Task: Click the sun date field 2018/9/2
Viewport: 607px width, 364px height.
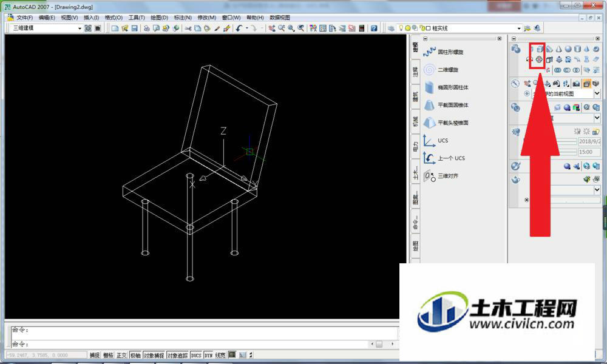Action: point(589,141)
